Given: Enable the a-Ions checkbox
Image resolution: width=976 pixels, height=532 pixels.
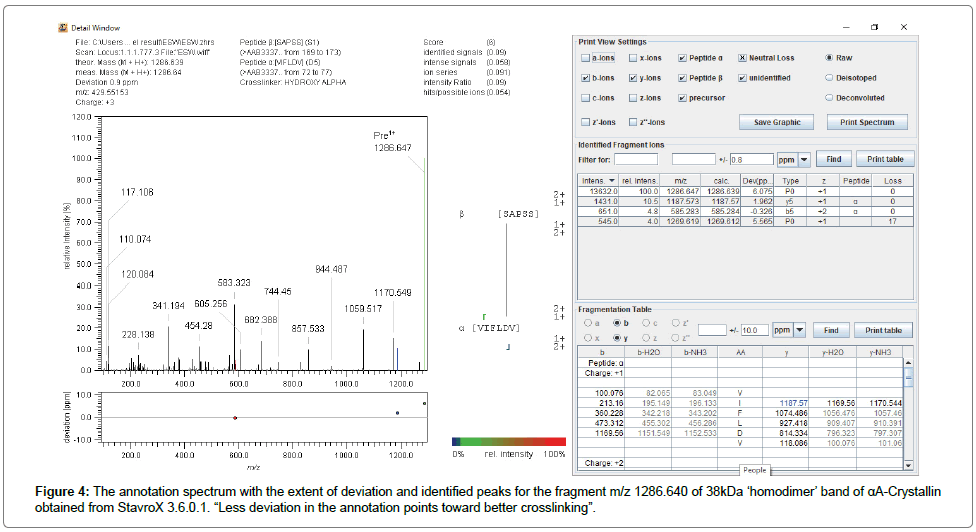Looking at the screenshot, I should click(x=585, y=59).
